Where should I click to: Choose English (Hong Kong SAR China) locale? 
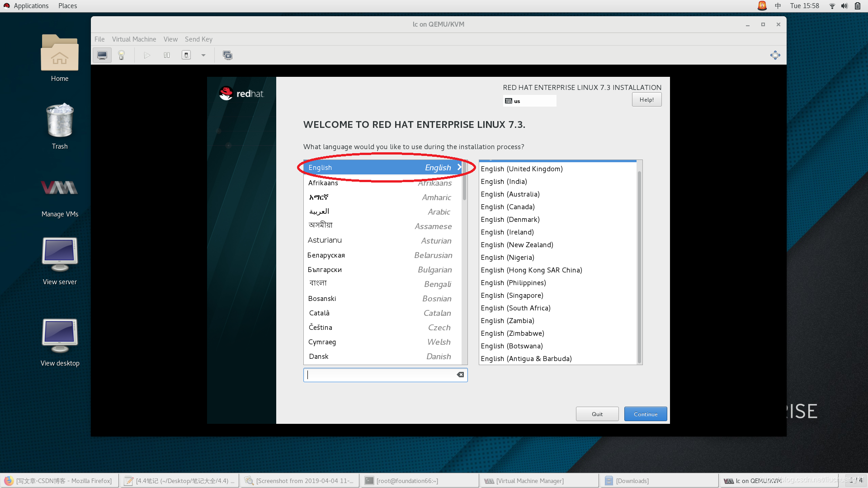[x=557, y=270]
